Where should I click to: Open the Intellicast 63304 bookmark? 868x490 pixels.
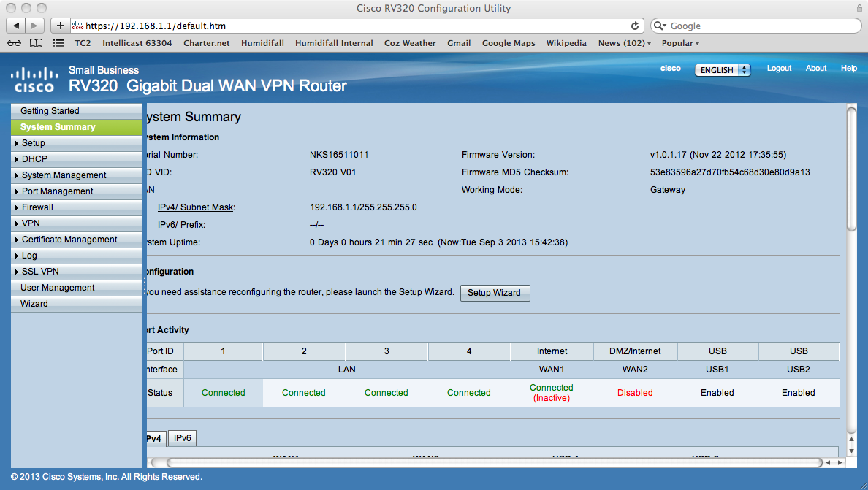(137, 43)
